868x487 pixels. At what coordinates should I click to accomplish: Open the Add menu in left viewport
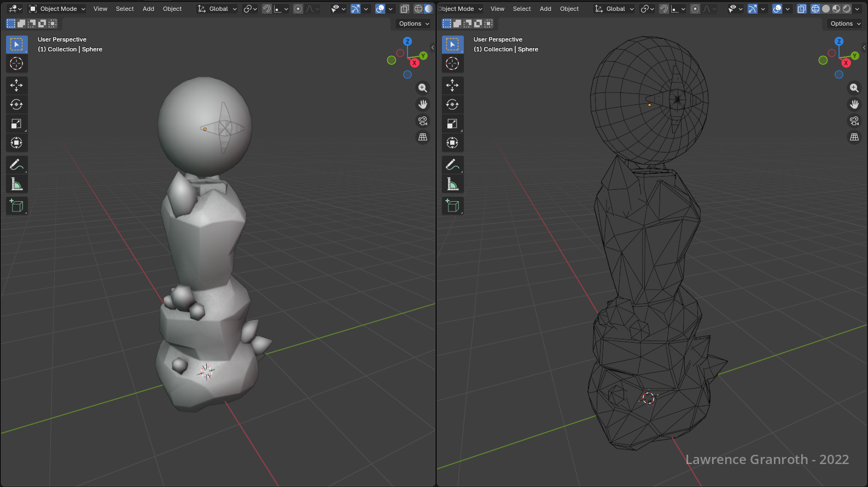[148, 9]
